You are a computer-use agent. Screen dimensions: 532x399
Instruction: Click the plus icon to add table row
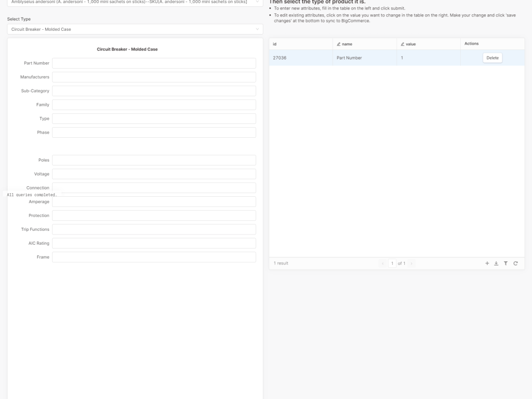(x=487, y=263)
